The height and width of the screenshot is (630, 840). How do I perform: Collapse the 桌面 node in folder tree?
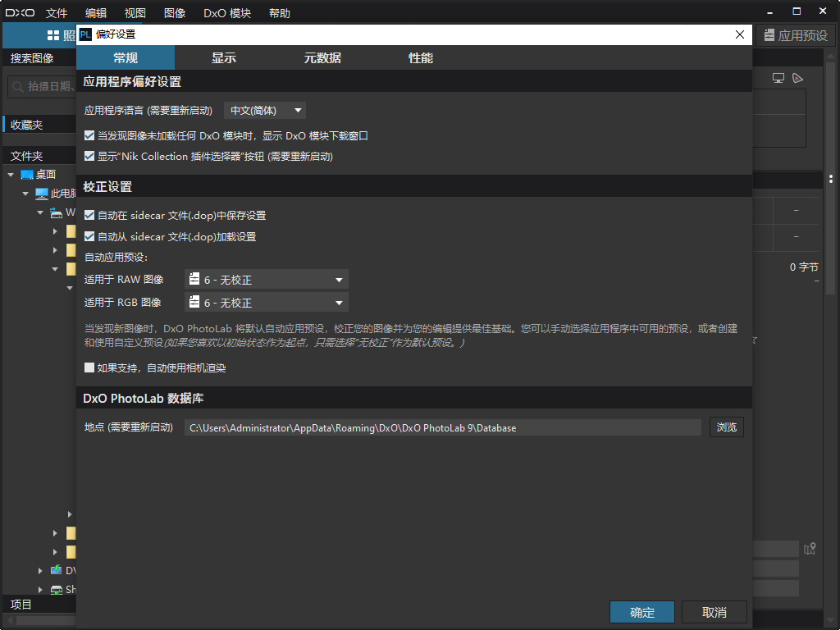coord(10,174)
